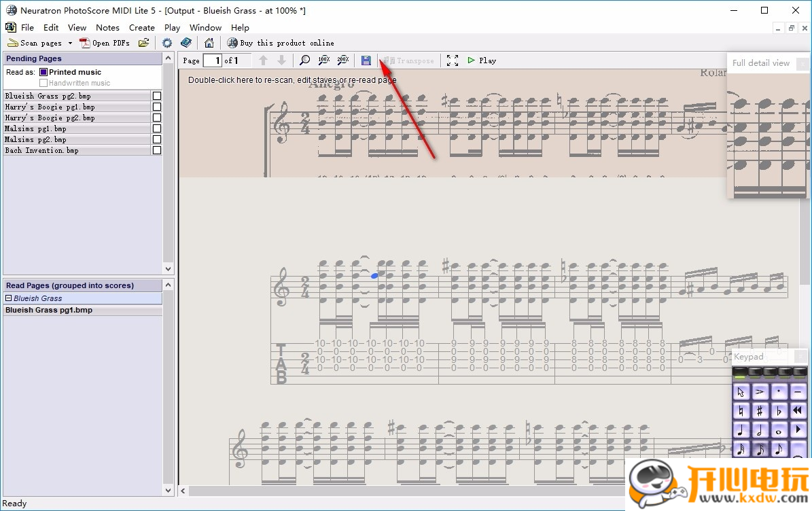
Task: Click the magnifier zoom tool
Action: coord(305,60)
